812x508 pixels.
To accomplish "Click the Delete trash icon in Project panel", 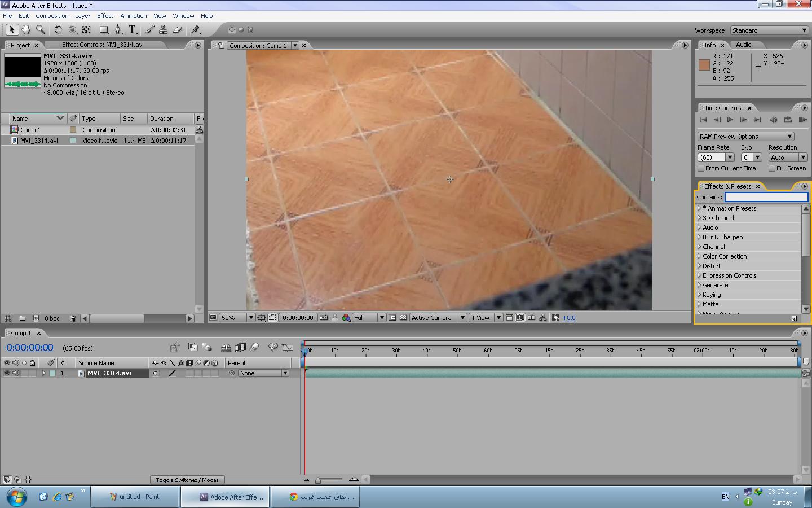I will [x=73, y=318].
